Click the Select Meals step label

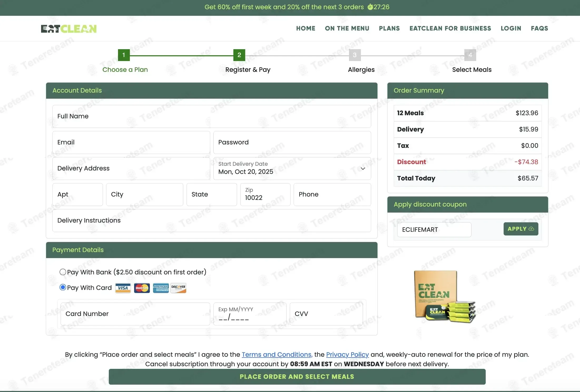472,70
